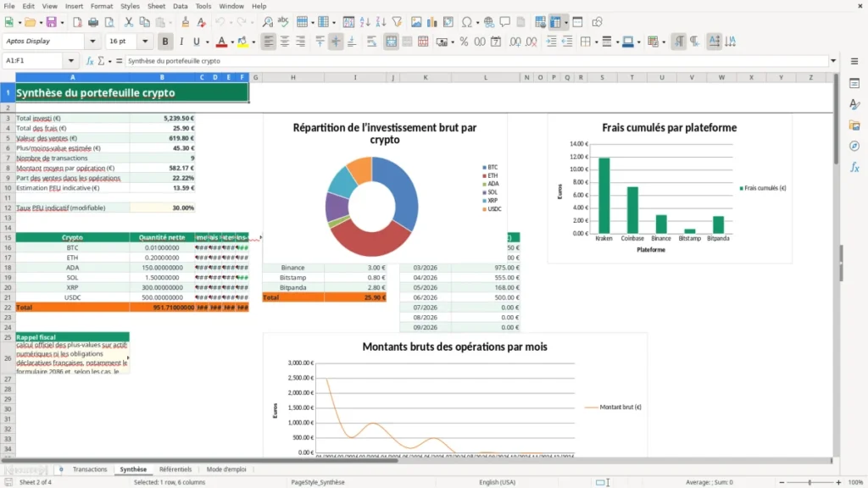
Task: Align cell text right
Action: tap(301, 42)
